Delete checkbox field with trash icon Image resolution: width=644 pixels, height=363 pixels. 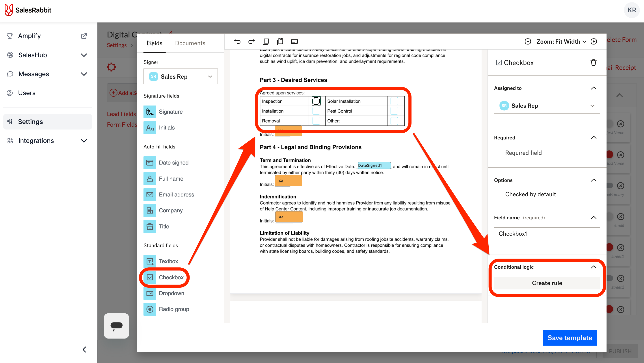click(593, 63)
